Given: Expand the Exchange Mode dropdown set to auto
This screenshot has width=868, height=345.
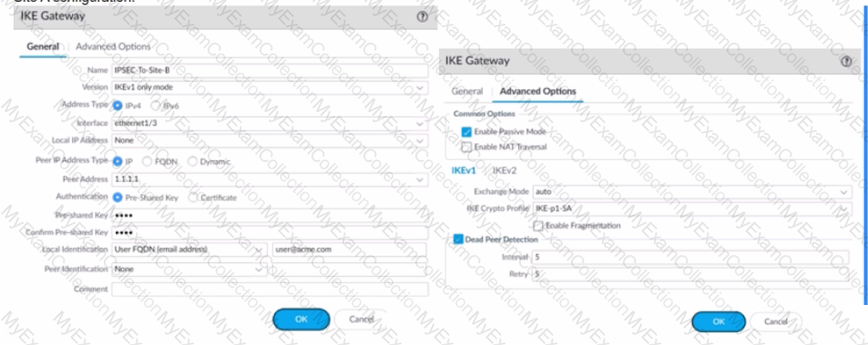Looking at the screenshot, I should point(691,192).
